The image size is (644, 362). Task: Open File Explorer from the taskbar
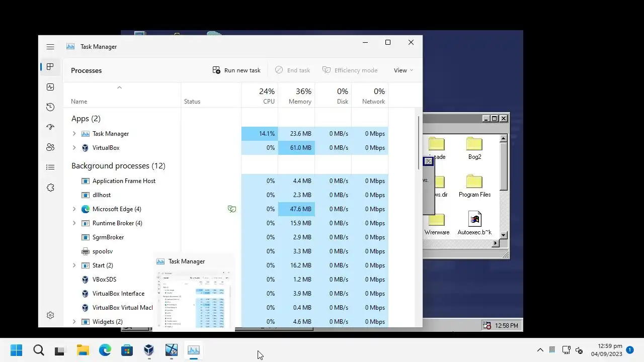tap(83, 350)
